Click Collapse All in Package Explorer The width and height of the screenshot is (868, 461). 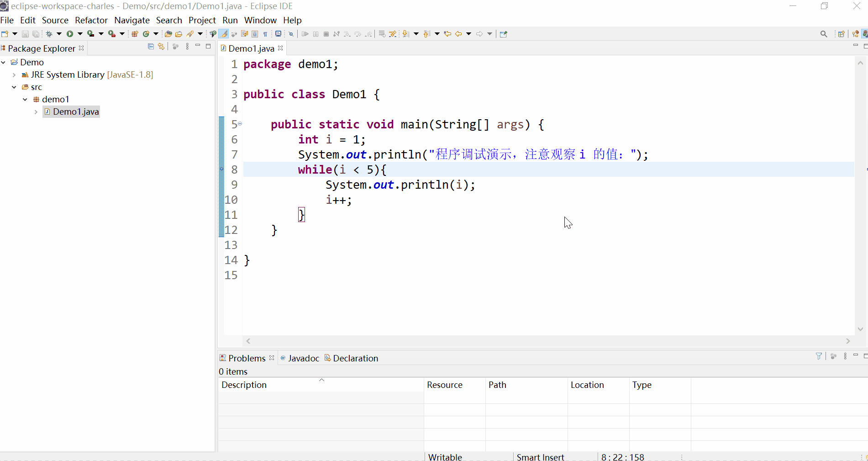tap(151, 47)
